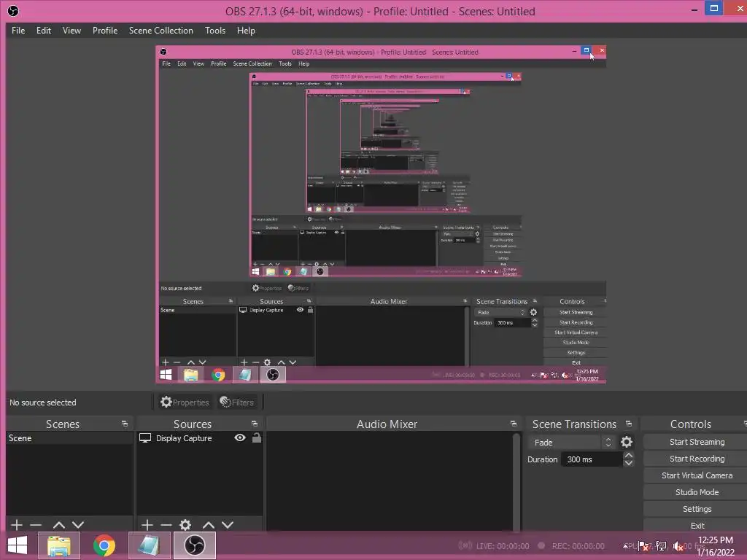Viewport: 747px width, 560px height.
Task: Open File Explorer from taskbar
Action: [58, 545]
